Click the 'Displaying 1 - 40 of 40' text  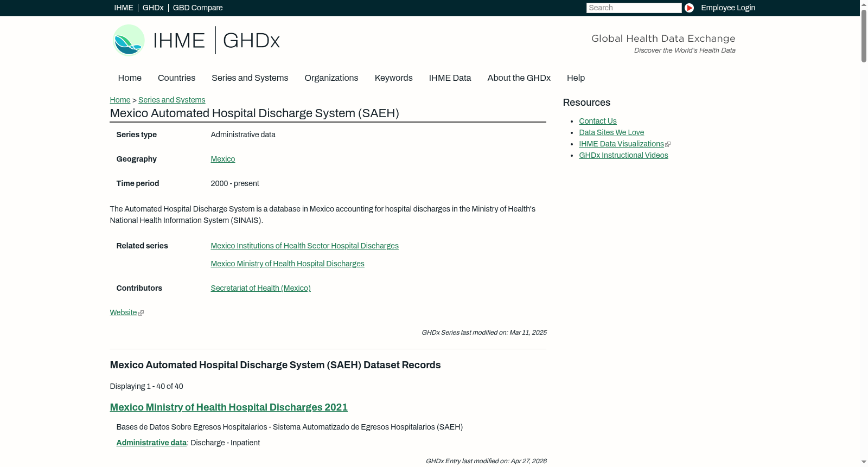146,386
